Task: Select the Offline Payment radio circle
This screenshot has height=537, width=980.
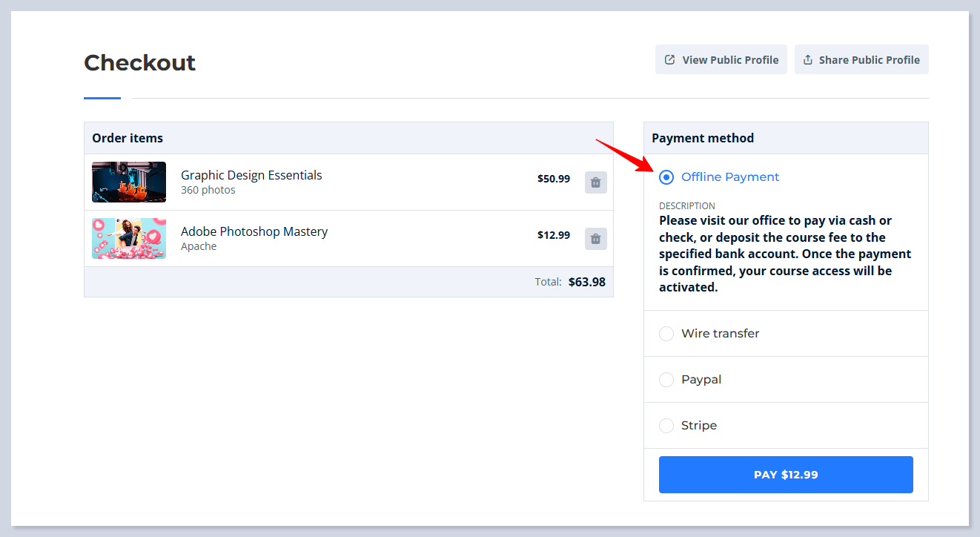Action: pyautogui.click(x=666, y=177)
